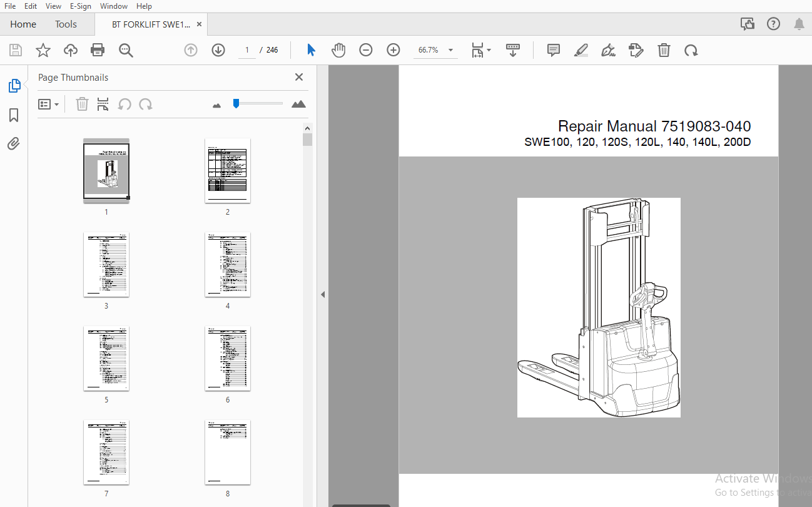Screen dimensions: 812x507
Task: Open the Edit menu
Action: 31,6
